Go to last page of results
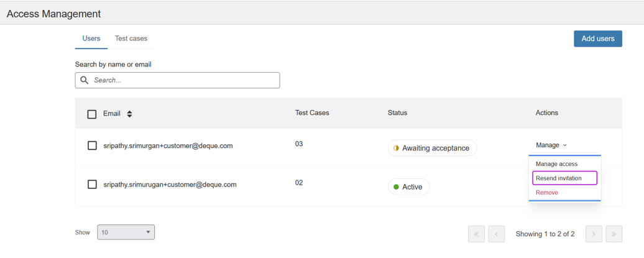 pos(614,234)
